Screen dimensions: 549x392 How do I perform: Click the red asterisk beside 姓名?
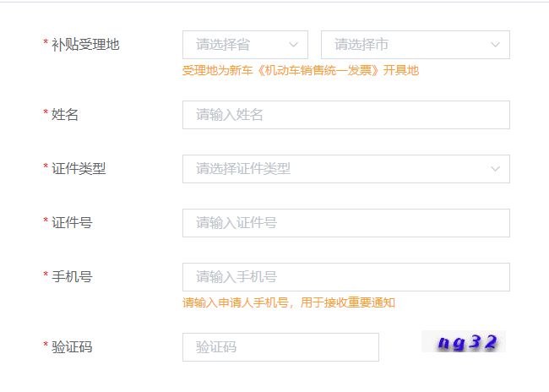46,112
